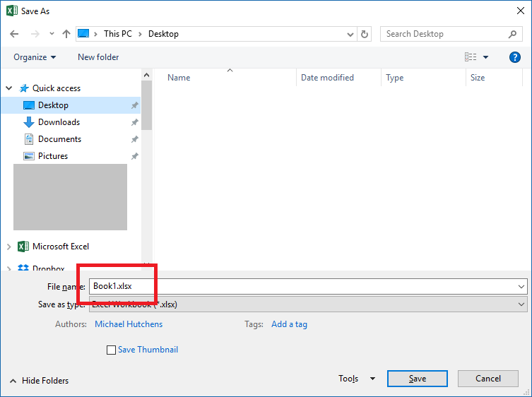Screen dimensions: 532x397
Task: Click the Add a tag link
Action: click(x=289, y=324)
